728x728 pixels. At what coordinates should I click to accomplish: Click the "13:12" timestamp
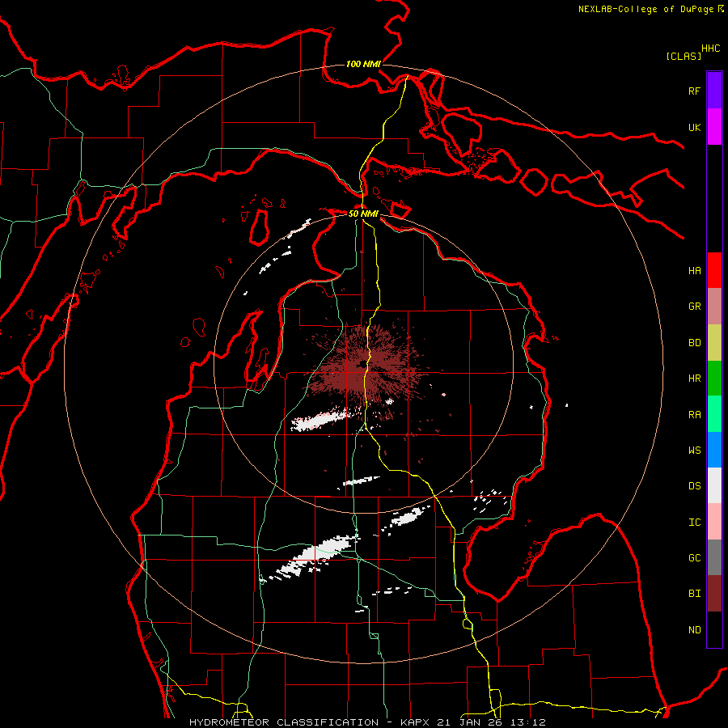click(x=527, y=722)
